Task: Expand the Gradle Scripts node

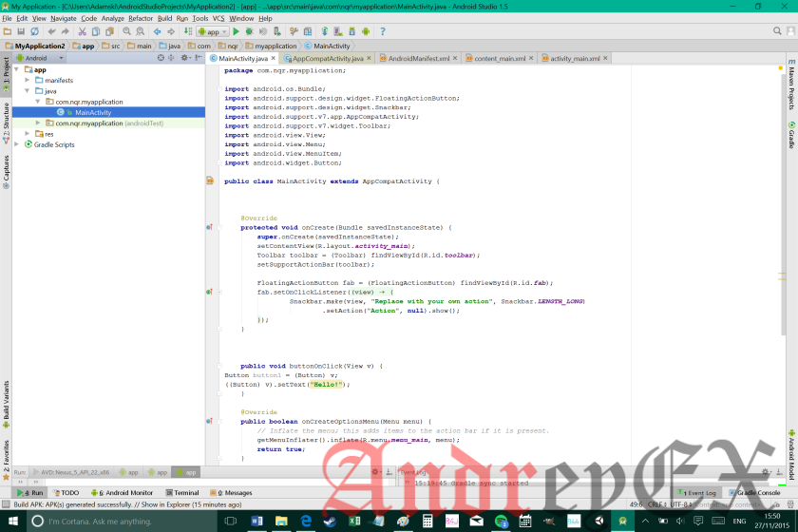Action: point(17,144)
